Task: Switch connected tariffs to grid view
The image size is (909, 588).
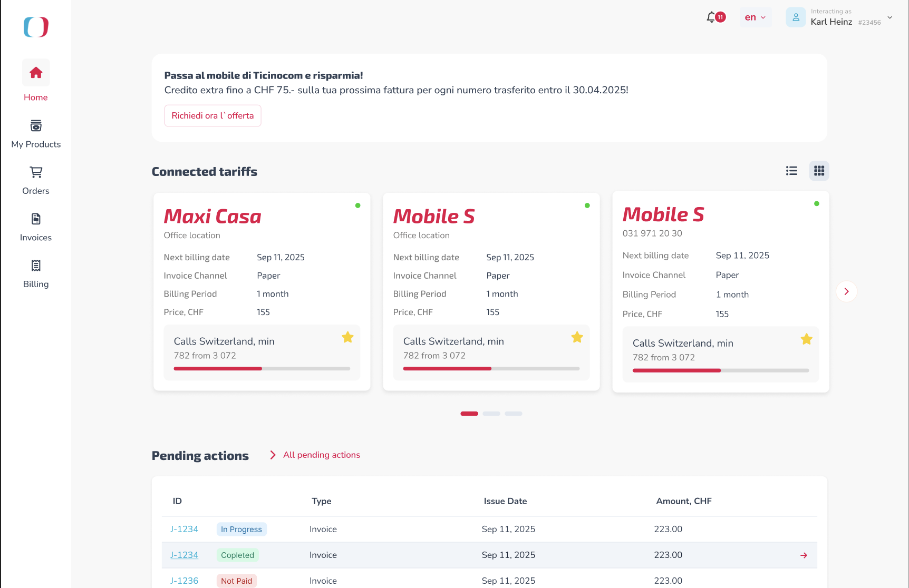Action: pyautogui.click(x=819, y=171)
